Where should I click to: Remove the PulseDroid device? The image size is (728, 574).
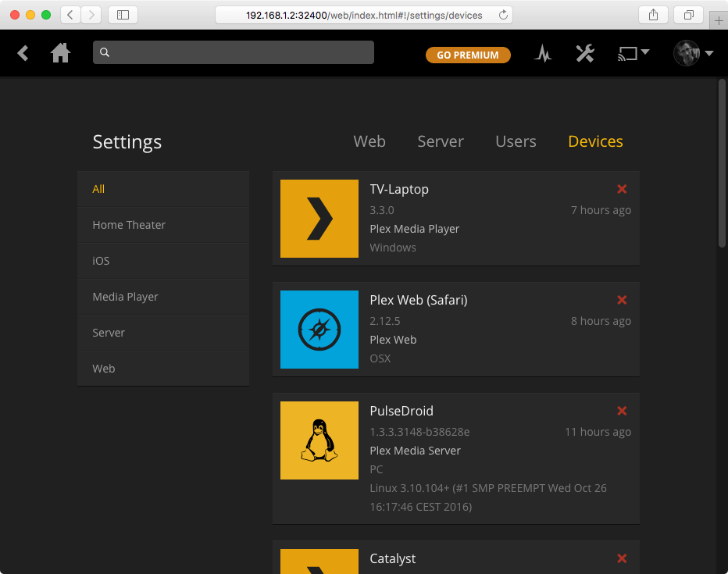coord(622,411)
